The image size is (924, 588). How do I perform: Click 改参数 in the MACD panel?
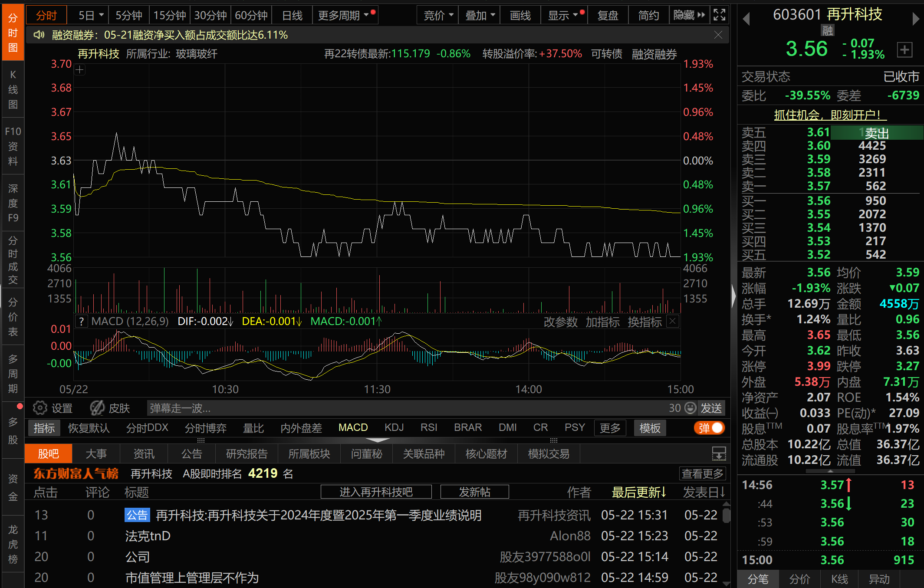pos(560,322)
